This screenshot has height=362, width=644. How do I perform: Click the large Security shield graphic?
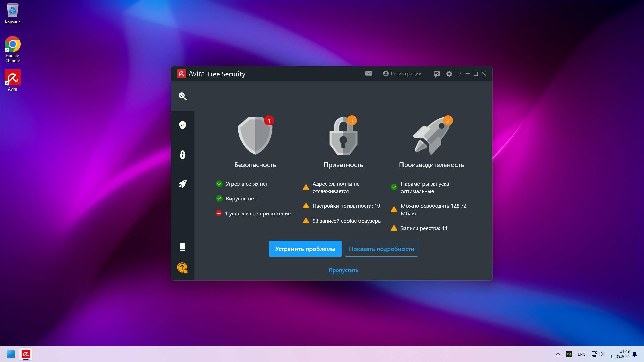(x=255, y=136)
